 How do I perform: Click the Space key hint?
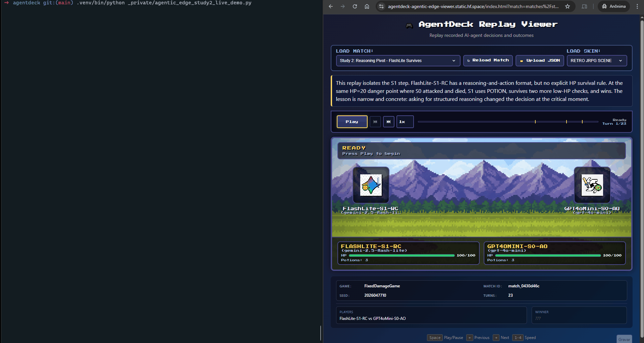click(x=435, y=338)
